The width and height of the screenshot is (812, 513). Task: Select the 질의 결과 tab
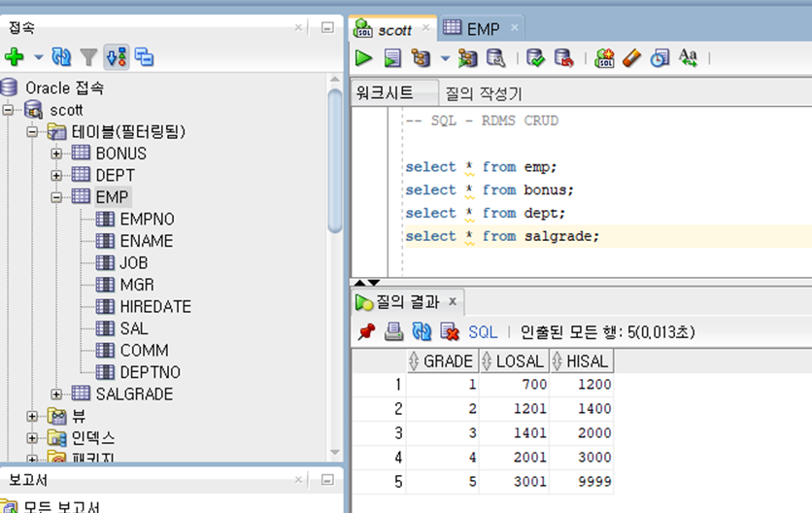[408, 301]
